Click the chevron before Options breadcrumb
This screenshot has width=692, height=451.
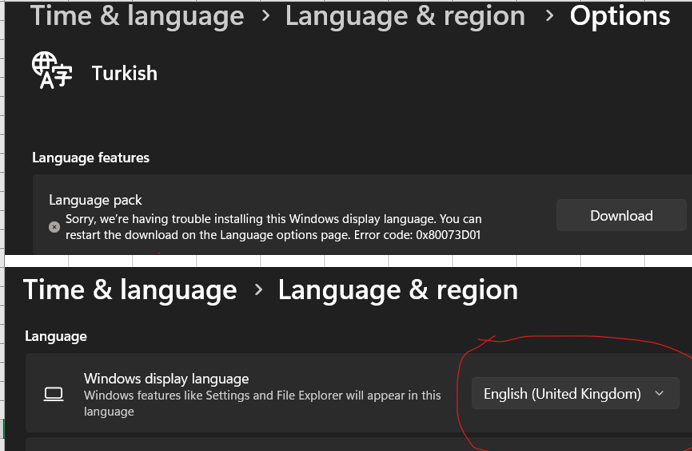pyautogui.click(x=549, y=16)
